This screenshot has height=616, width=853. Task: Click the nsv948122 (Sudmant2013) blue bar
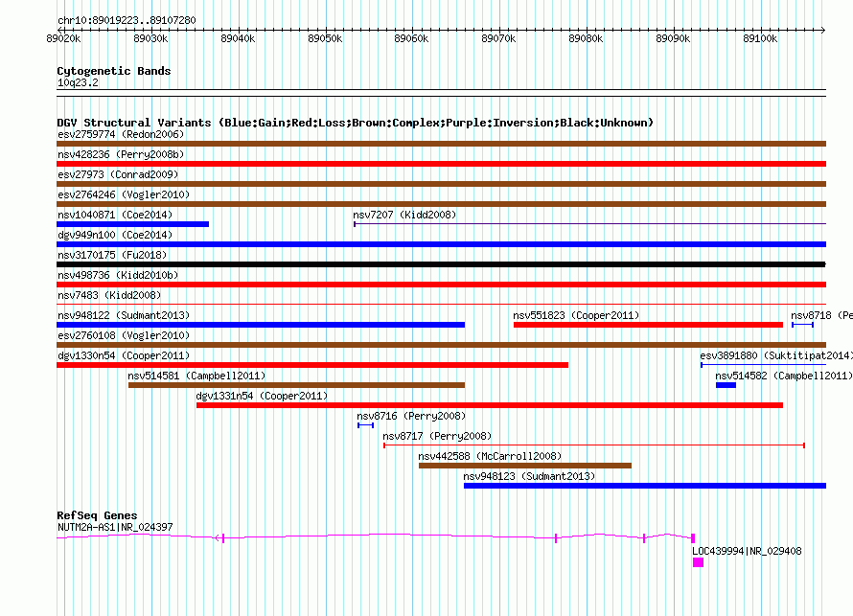tap(261, 325)
